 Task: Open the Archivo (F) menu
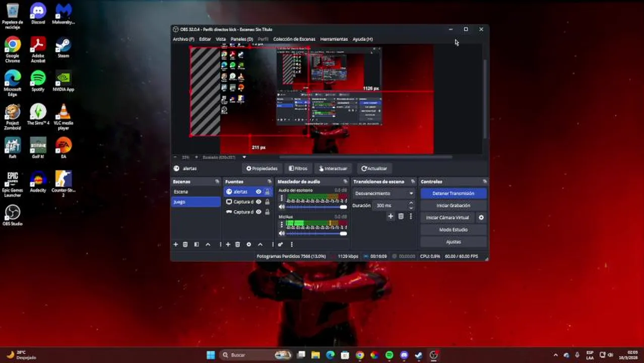[x=183, y=39]
